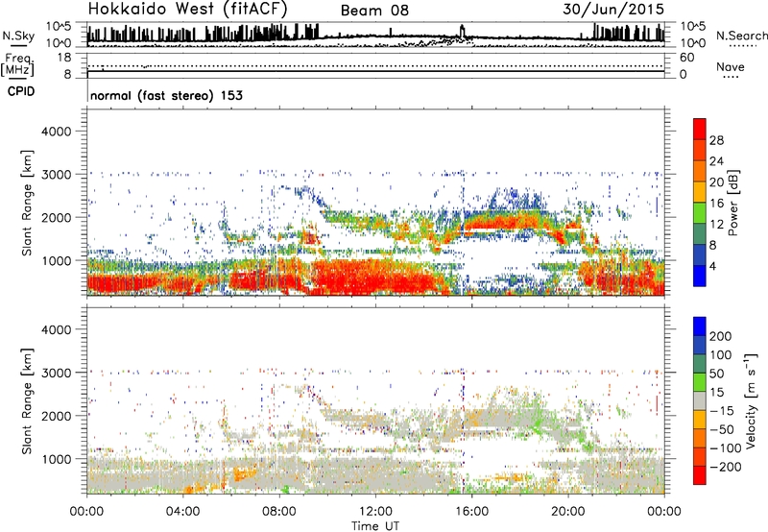
Task: Click the '08:00' time axis tick label
Action: pos(279,512)
